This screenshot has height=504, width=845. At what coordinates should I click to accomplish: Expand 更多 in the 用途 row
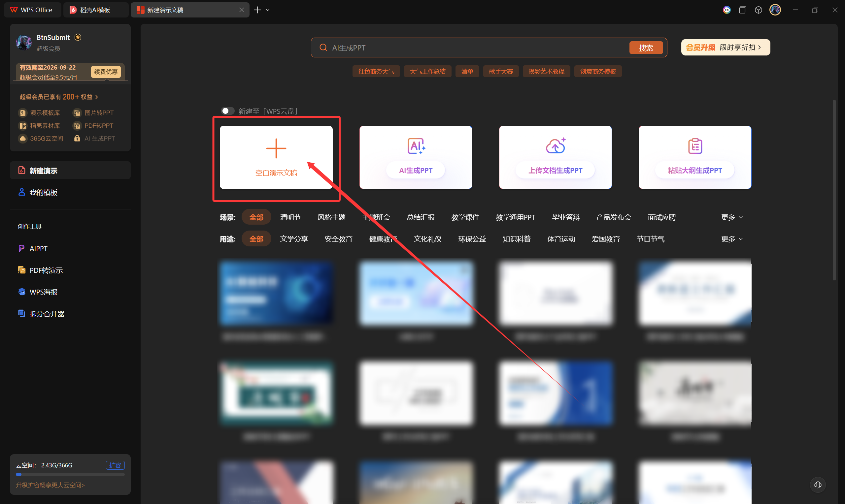click(x=731, y=239)
